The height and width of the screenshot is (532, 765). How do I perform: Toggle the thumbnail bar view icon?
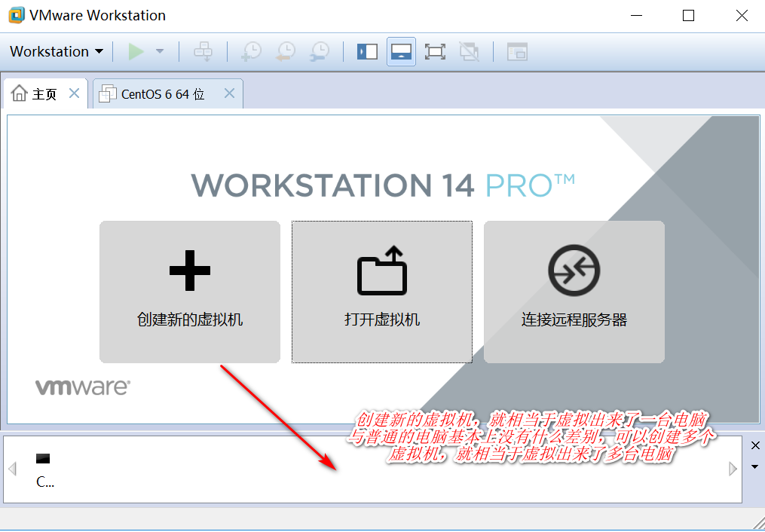click(401, 51)
